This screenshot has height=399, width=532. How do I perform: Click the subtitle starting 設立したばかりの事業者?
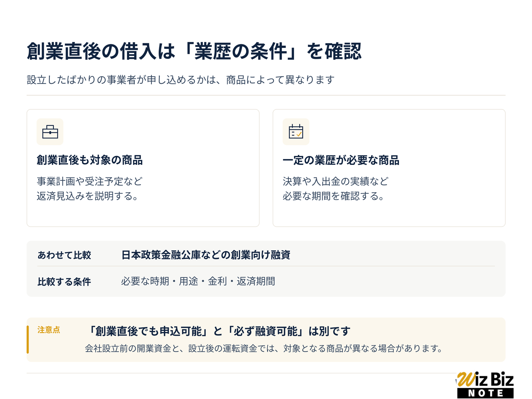181,80
